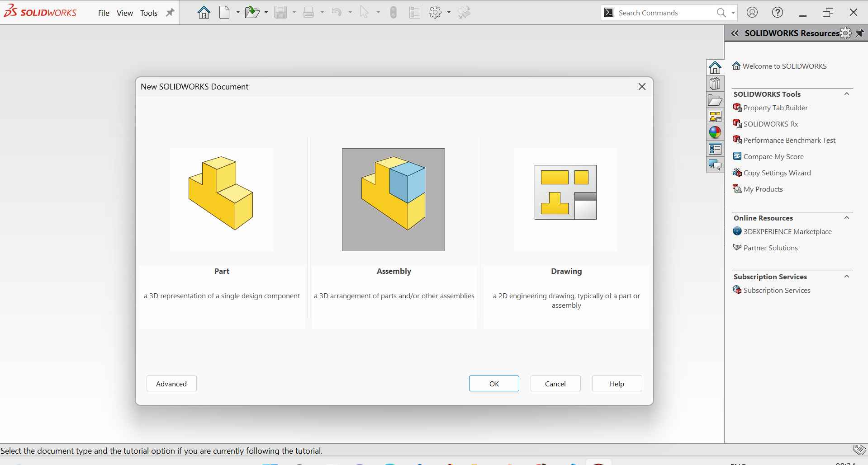Click the status bar notes icon
This screenshot has width=868, height=465.
point(859,450)
